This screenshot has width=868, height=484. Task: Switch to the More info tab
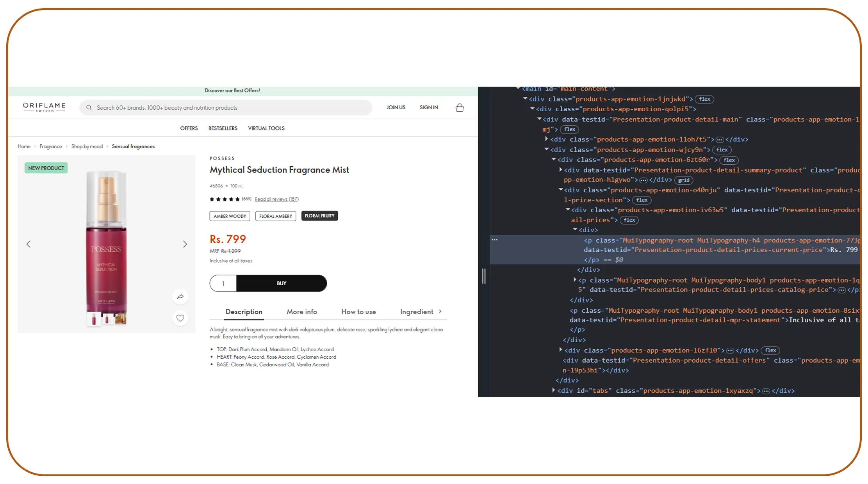click(x=301, y=311)
